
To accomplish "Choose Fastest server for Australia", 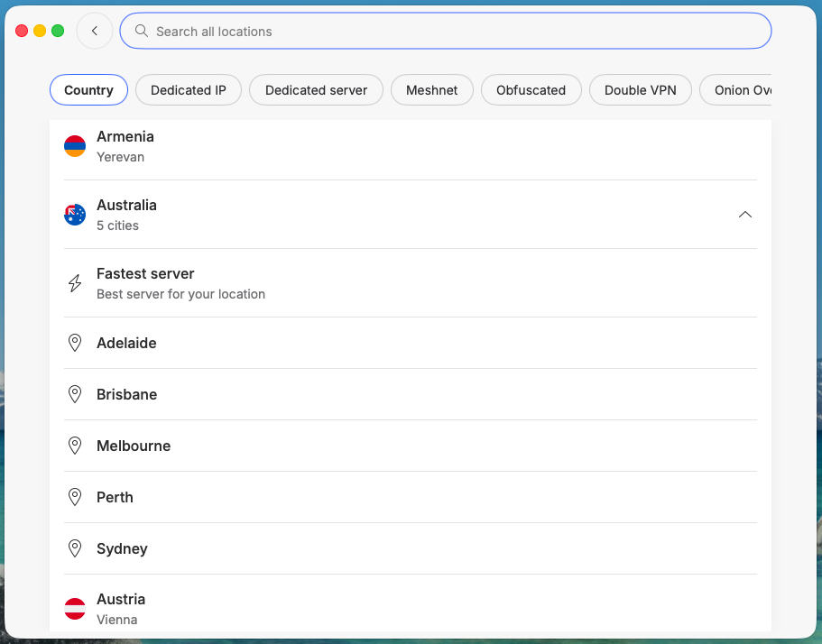I will pyautogui.click(x=411, y=283).
